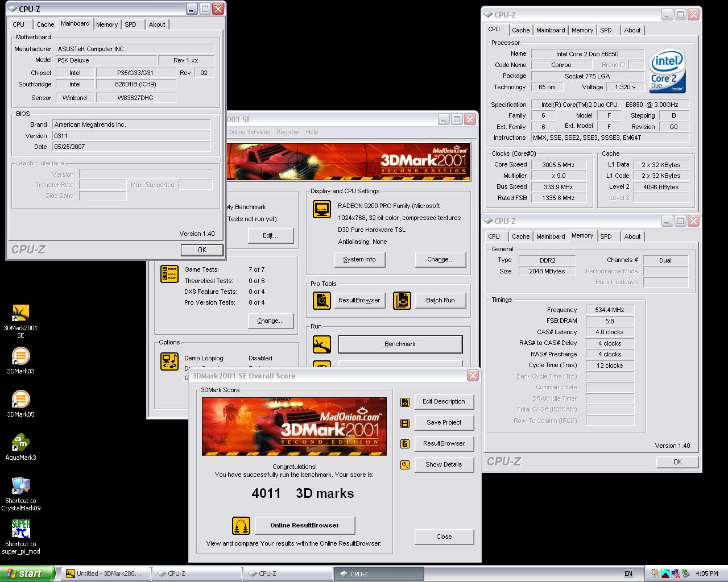This screenshot has height=582, width=728.
Task: Click the Rated FSB value 1335.8 MHz
Action: point(557,198)
